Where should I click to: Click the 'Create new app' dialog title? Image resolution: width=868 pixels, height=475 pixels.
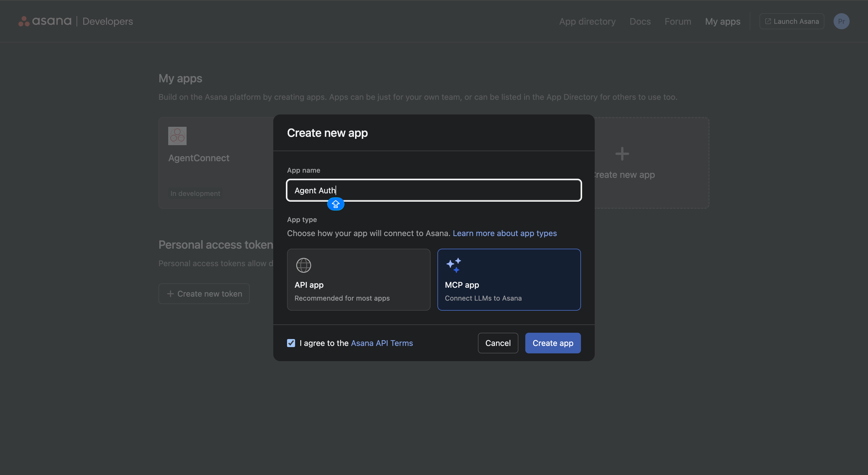[x=327, y=133]
